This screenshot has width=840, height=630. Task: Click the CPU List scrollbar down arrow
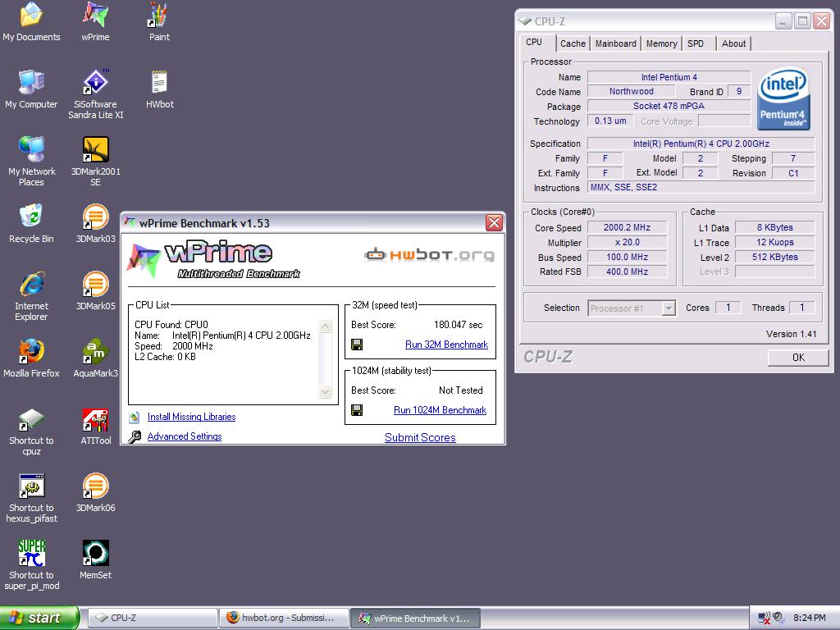point(325,391)
